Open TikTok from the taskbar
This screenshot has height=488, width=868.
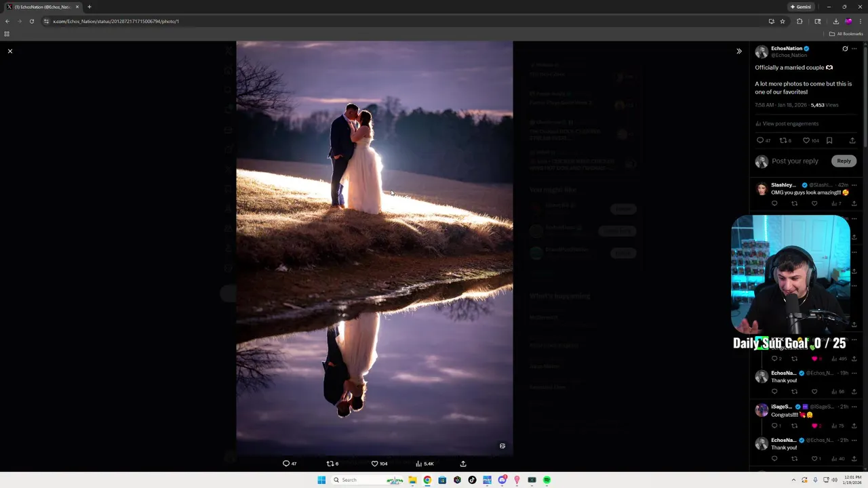coord(472,480)
